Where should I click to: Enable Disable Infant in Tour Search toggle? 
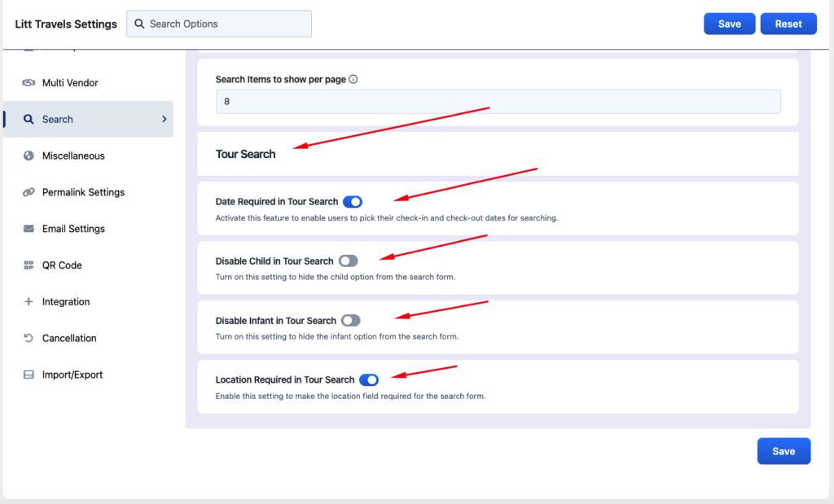pyautogui.click(x=350, y=321)
